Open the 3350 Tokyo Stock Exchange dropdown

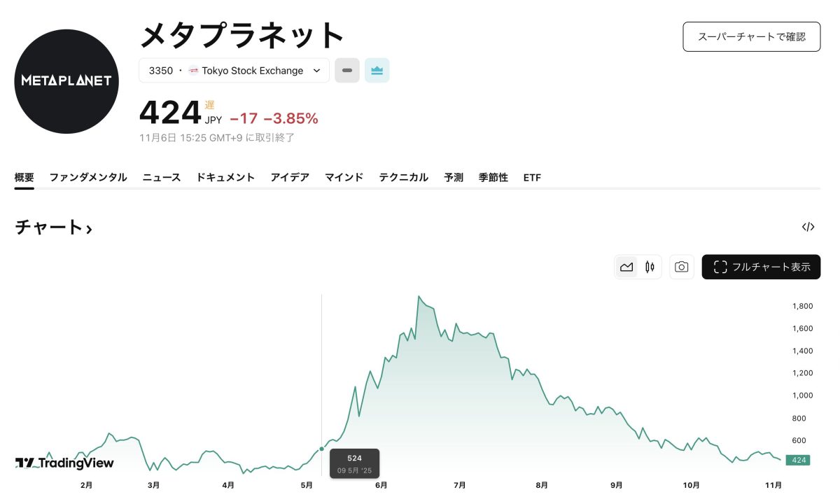234,71
